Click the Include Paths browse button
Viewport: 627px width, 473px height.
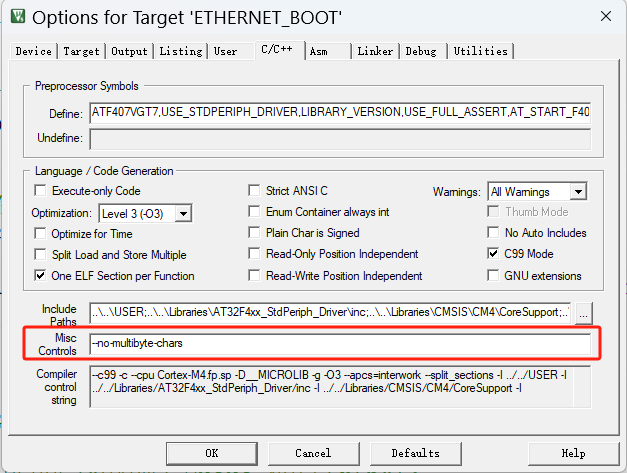point(583,313)
